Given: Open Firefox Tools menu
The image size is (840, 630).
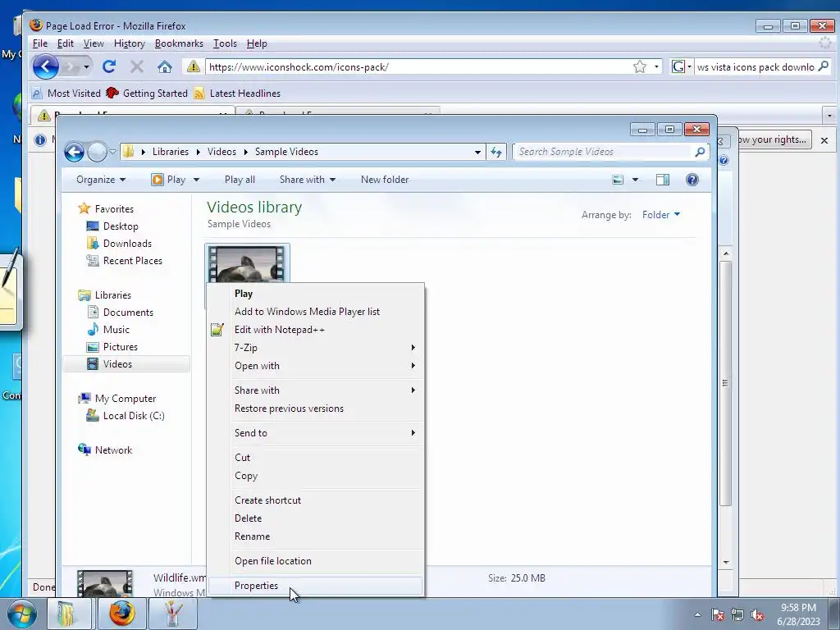Looking at the screenshot, I should (225, 43).
